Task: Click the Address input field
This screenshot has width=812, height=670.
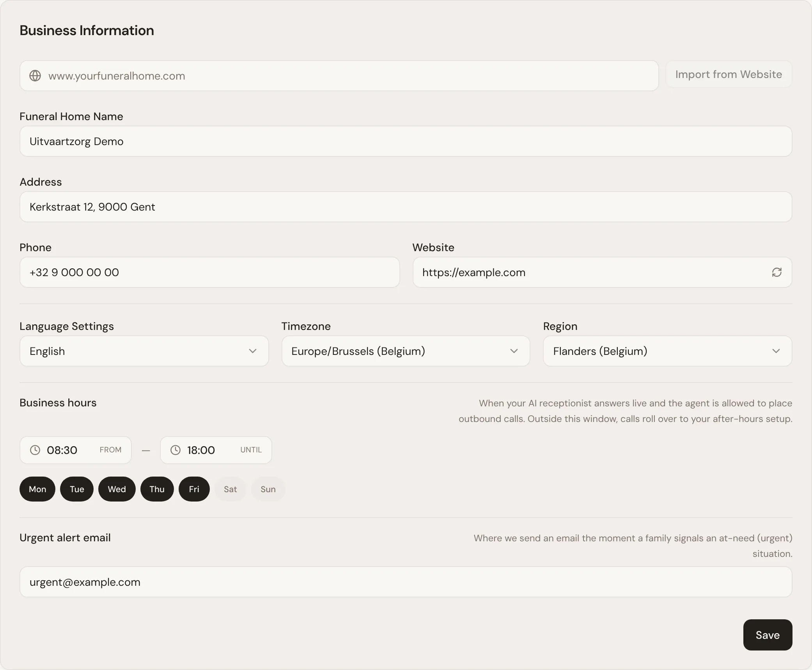Action: (406, 207)
